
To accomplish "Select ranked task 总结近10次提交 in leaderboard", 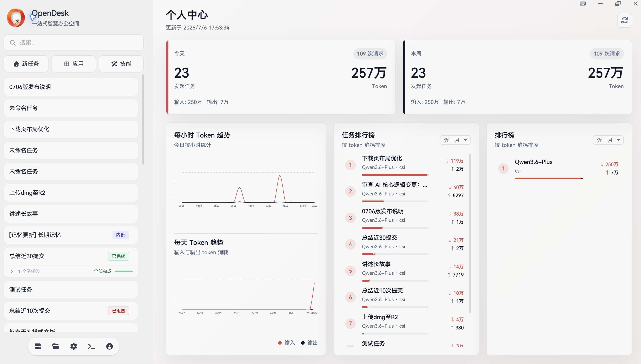I will [404, 297].
